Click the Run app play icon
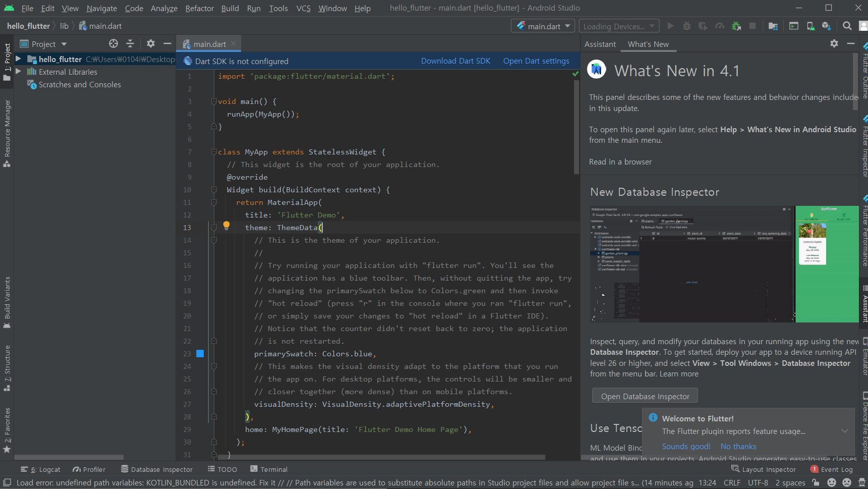 coord(670,26)
